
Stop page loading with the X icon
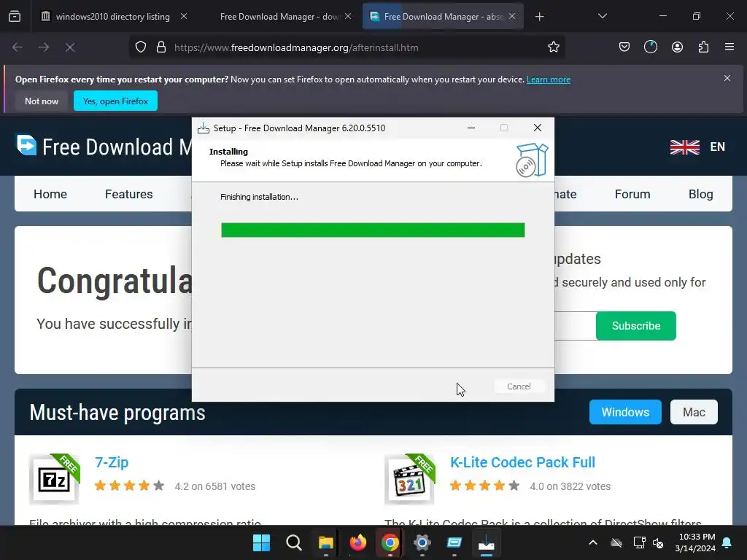[70, 47]
